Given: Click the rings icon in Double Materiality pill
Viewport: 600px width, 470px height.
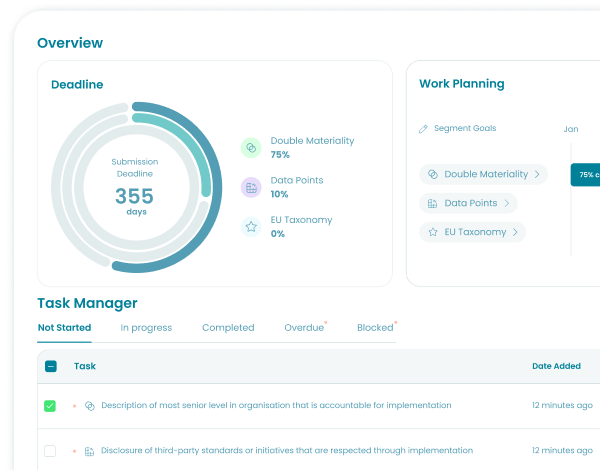Looking at the screenshot, I should pos(433,175).
